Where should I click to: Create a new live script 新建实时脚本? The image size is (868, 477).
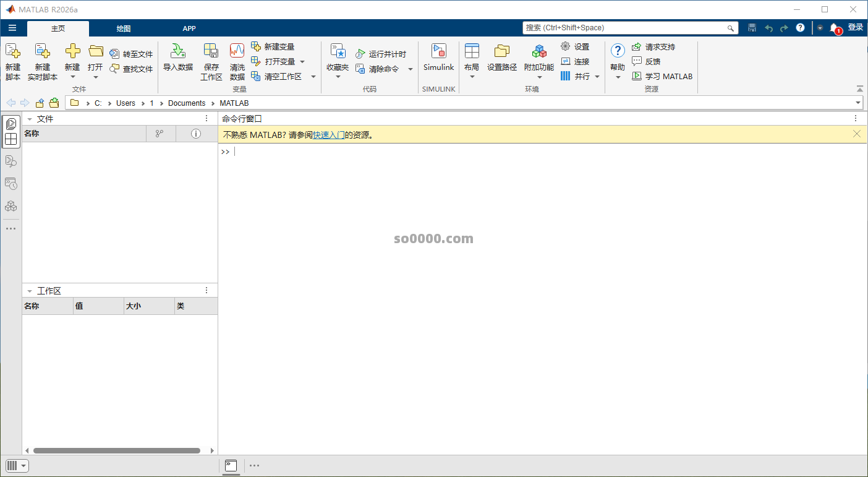coord(43,62)
